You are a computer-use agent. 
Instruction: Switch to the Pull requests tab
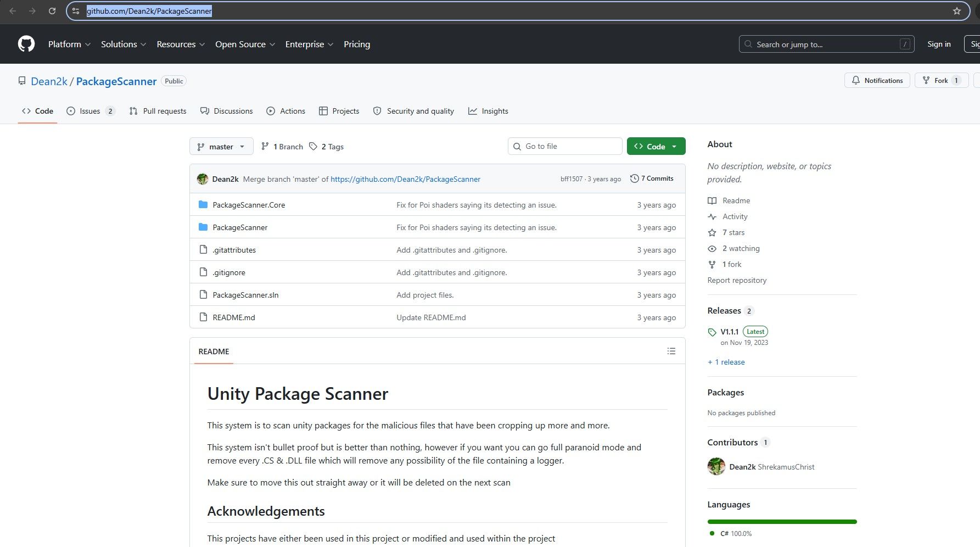click(158, 111)
